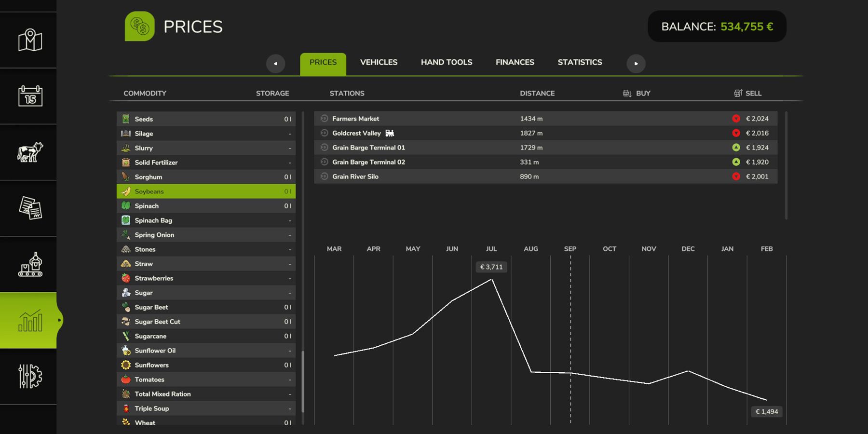Select the Sorghum commodity row

[206, 177]
